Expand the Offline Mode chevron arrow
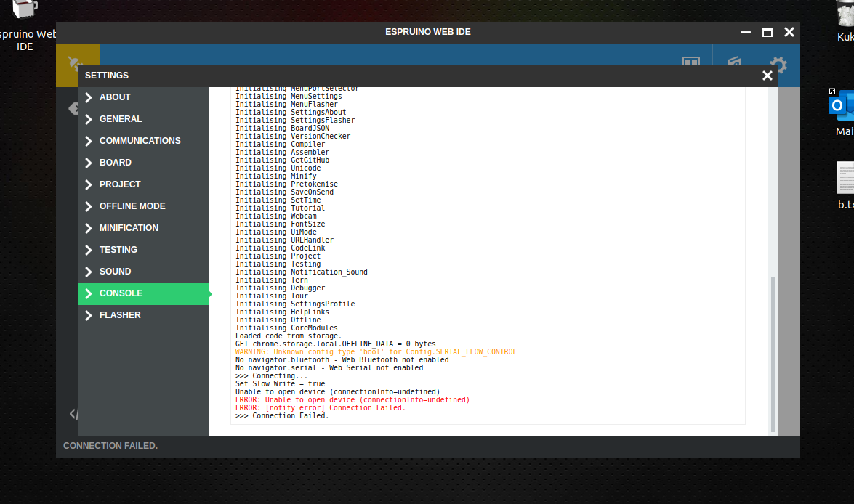Image resolution: width=854 pixels, height=504 pixels. point(89,206)
